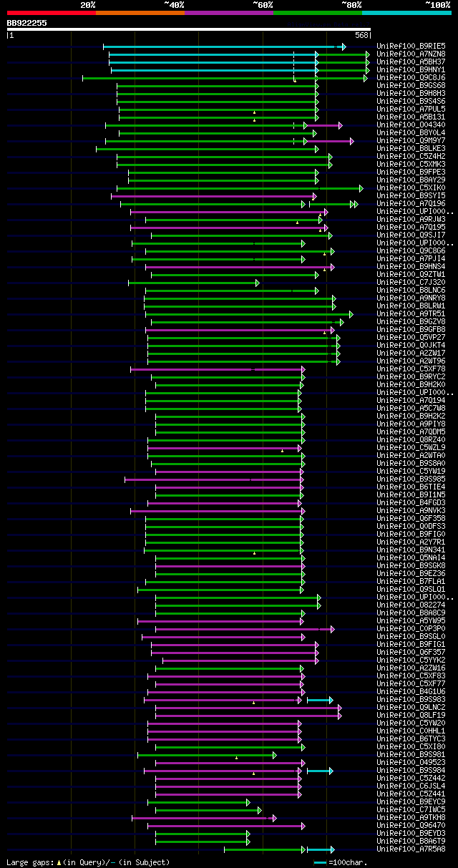Select hit label UniRef100_Q9ZTW1
Screen dimensions: 458x868
411,275
